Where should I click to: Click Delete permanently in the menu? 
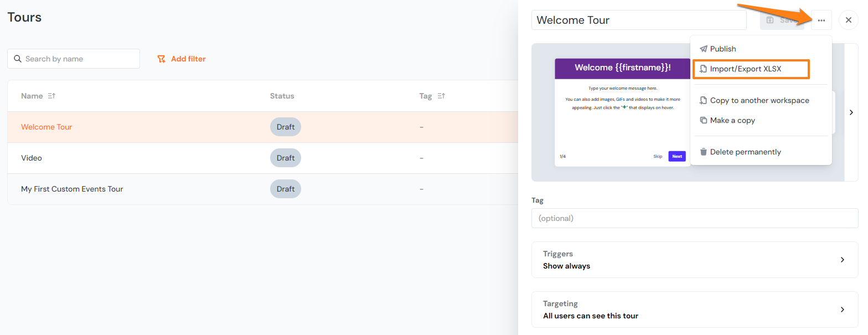745,152
